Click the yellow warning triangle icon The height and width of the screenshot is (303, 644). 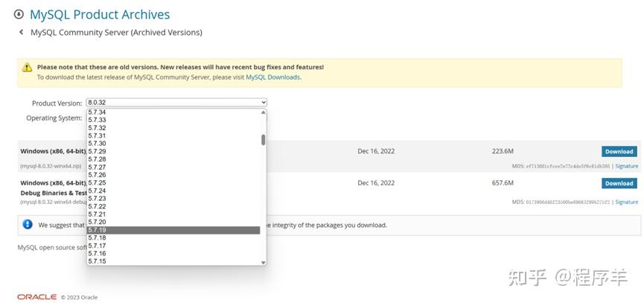pos(28,67)
